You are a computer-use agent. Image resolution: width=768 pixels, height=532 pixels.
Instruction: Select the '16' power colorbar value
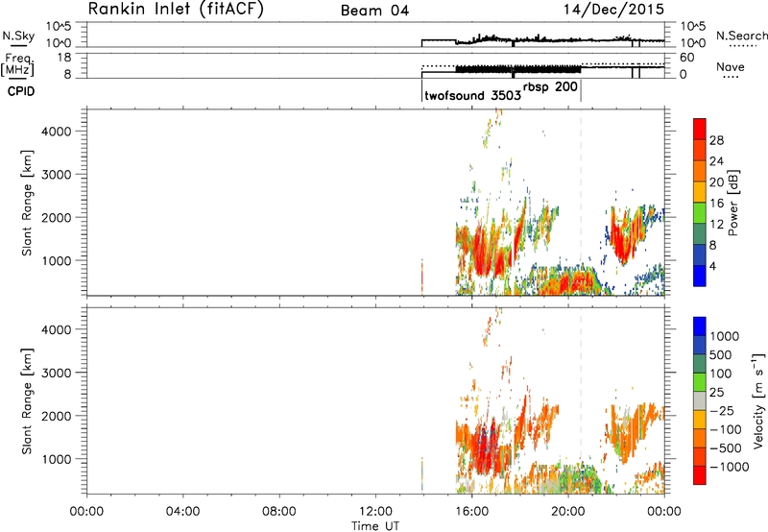coord(716,204)
